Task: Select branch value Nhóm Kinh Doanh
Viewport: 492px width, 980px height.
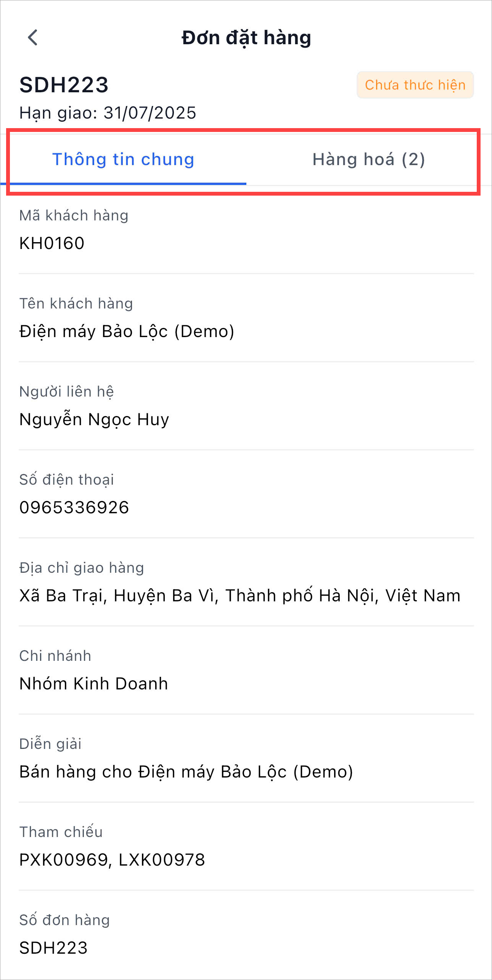Action: (94, 684)
